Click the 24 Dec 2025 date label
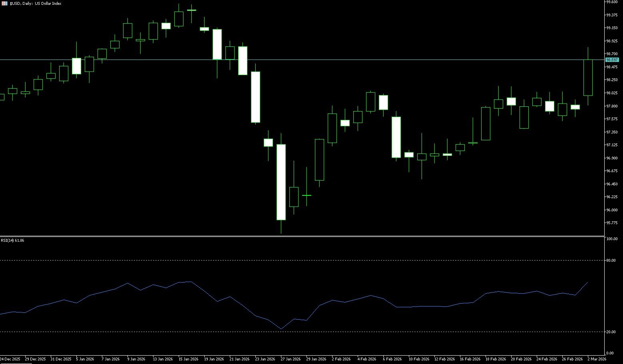The image size is (623, 364). pos(10,359)
